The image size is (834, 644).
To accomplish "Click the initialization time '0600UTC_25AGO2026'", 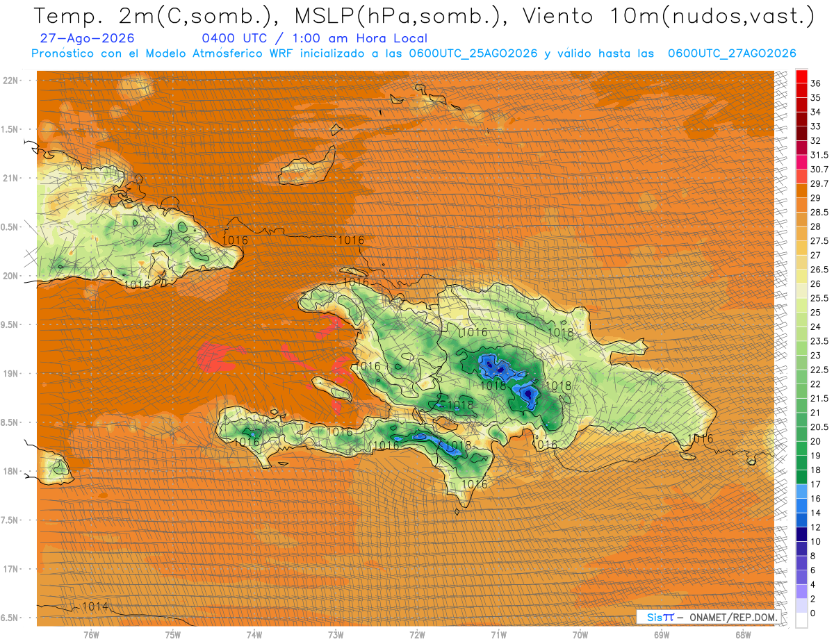I will (x=473, y=53).
